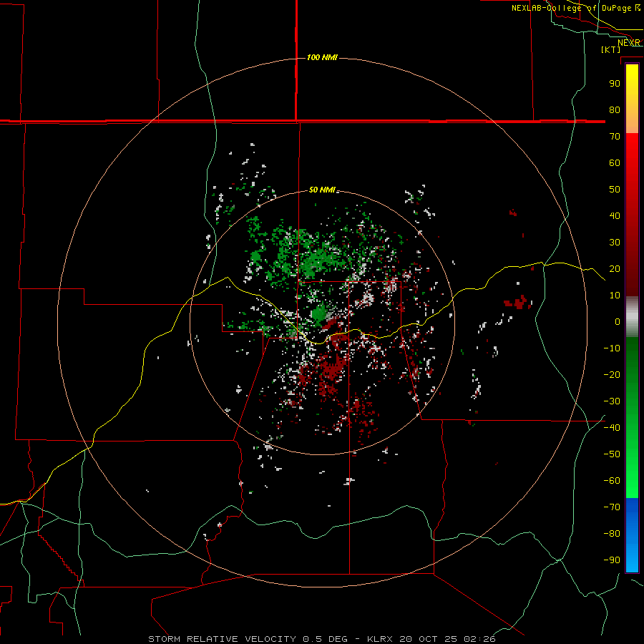644x644 pixels.
Task: Click the NEXR label in top-right corner
Action: (629, 43)
